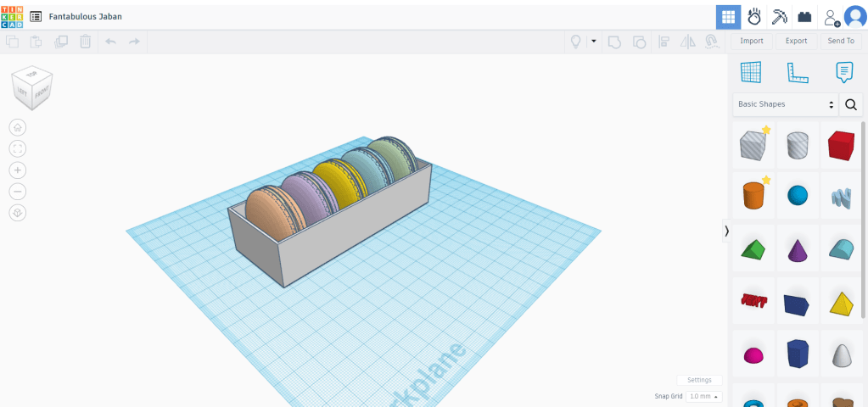Open the Basic Shapes dropdown
This screenshot has width=868, height=407.
click(786, 104)
